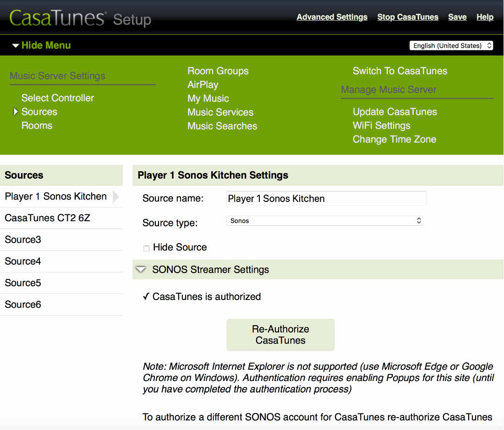504x430 pixels.
Task: Click Stop CasaTunes link
Action: (408, 17)
